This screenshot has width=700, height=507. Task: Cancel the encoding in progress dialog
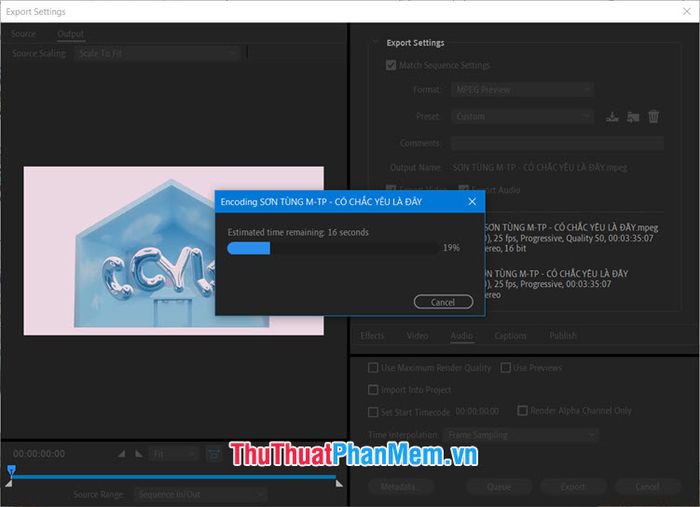tap(443, 302)
